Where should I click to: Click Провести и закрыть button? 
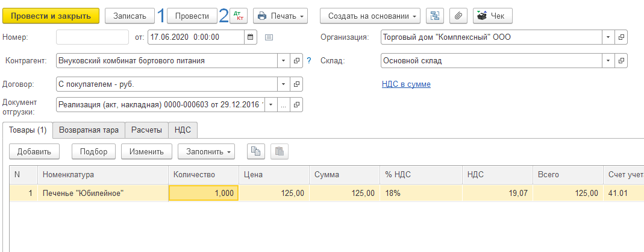(x=51, y=16)
